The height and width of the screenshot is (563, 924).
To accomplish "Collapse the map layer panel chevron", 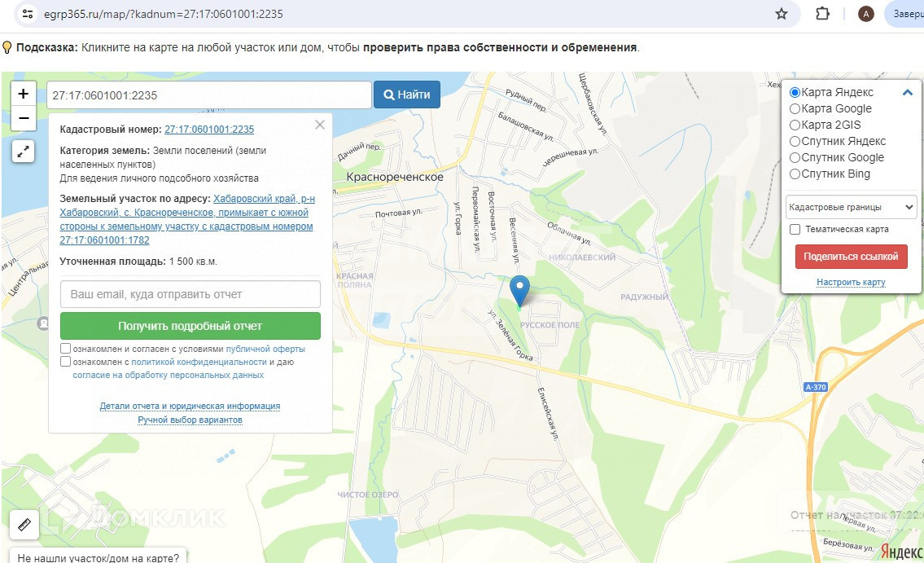I will point(908,93).
